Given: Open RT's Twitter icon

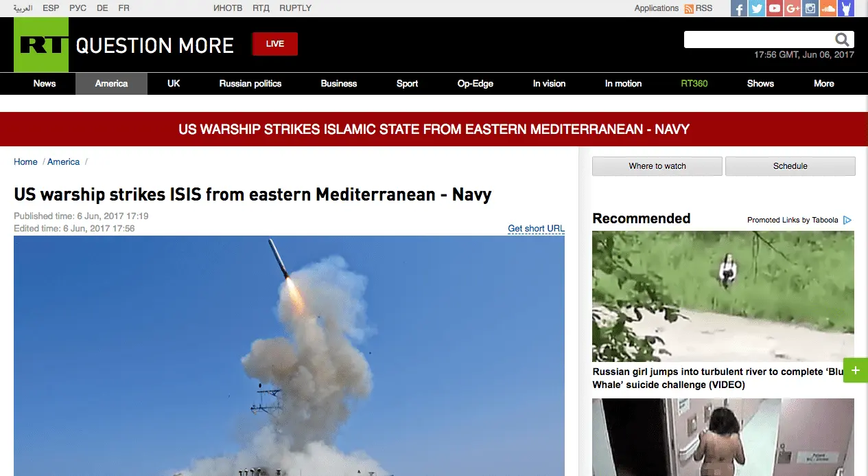Looking at the screenshot, I should [x=757, y=8].
